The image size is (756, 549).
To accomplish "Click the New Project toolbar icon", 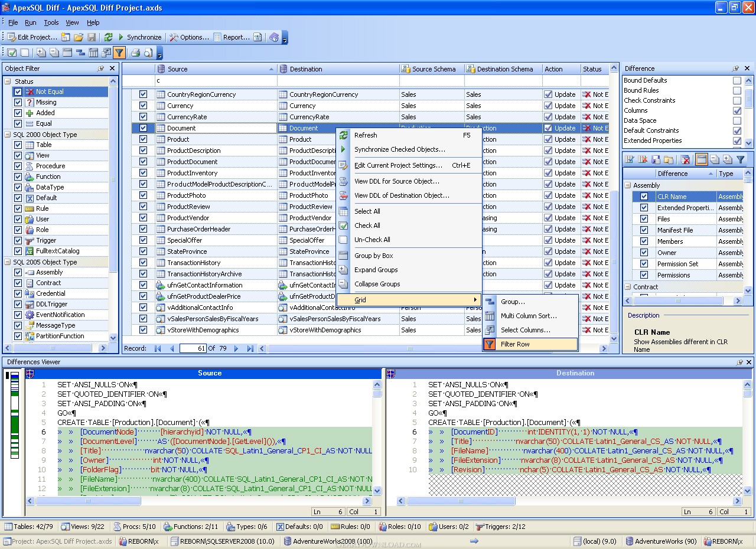I will point(66,37).
